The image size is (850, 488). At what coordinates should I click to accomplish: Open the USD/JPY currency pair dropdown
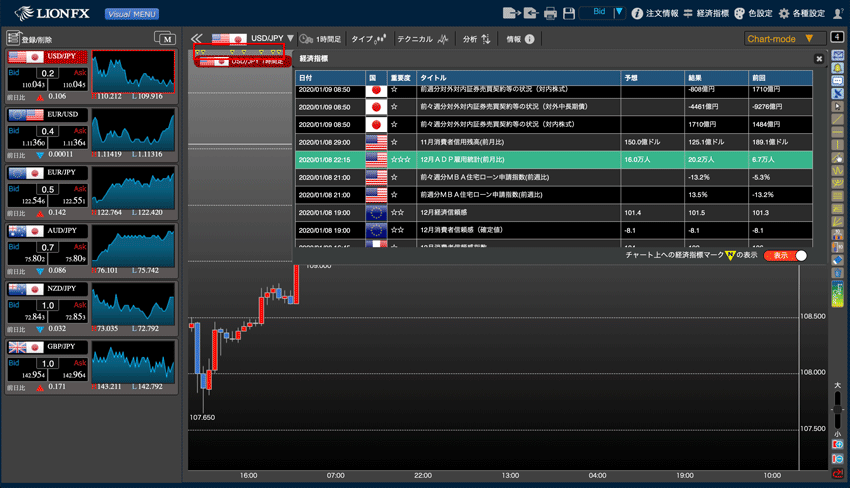[253, 38]
